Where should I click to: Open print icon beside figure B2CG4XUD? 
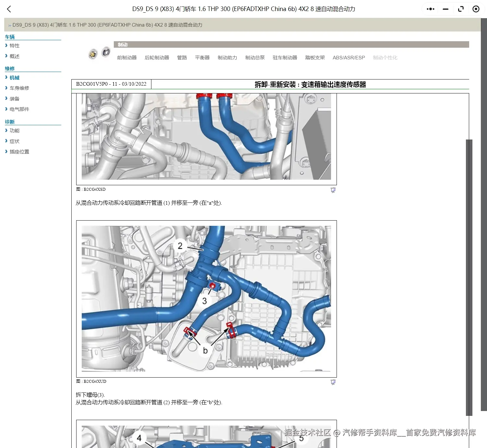pyautogui.click(x=333, y=382)
